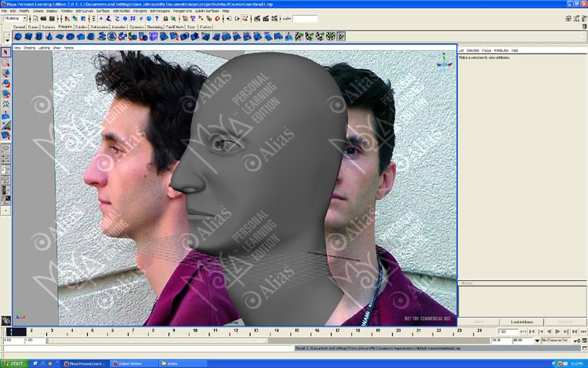This screenshot has width=588, height=368.
Task: Choose the Lasso select tool in toolbox
Action: click(5, 63)
